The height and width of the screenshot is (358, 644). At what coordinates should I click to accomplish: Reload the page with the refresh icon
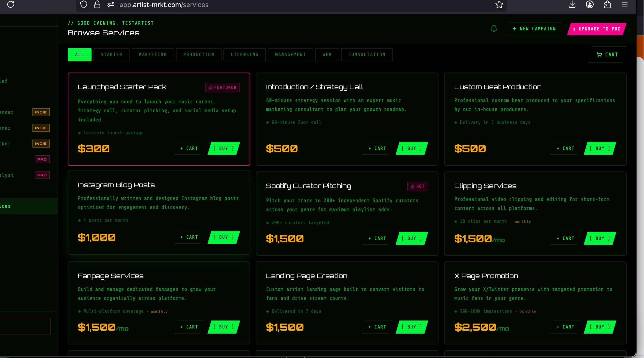(11, 4)
